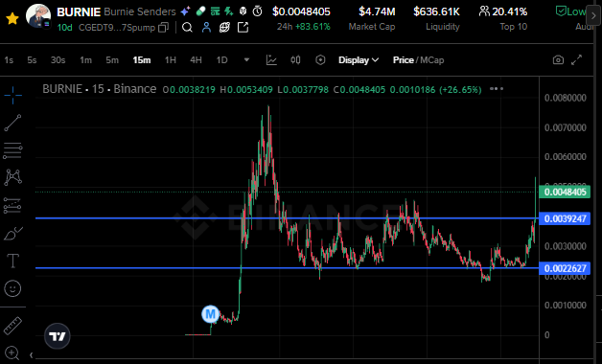Click the brain-shaped icon in the header
The height and width of the screenshot is (364, 602).
[243, 11]
